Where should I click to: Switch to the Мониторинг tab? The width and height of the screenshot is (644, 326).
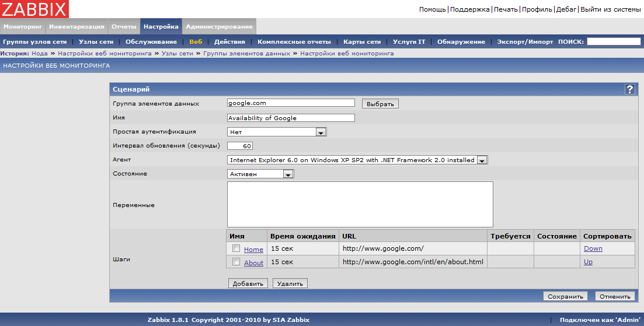(x=23, y=27)
